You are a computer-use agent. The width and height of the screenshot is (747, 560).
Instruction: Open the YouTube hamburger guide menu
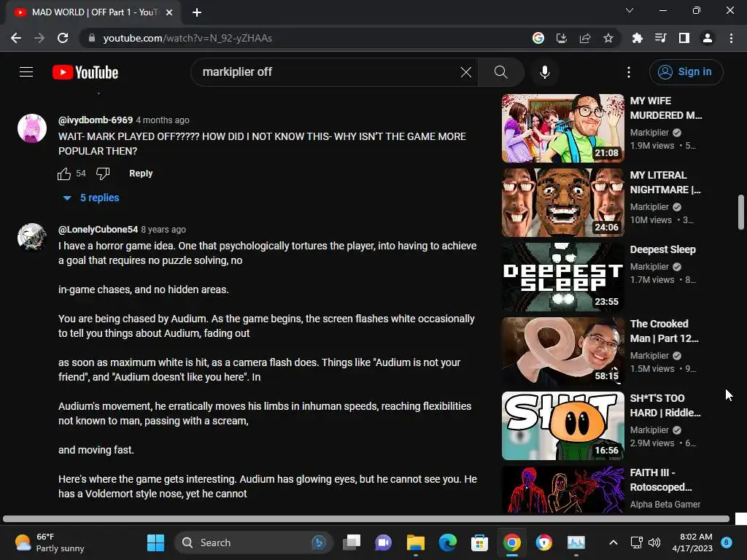pyautogui.click(x=26, y=72)
